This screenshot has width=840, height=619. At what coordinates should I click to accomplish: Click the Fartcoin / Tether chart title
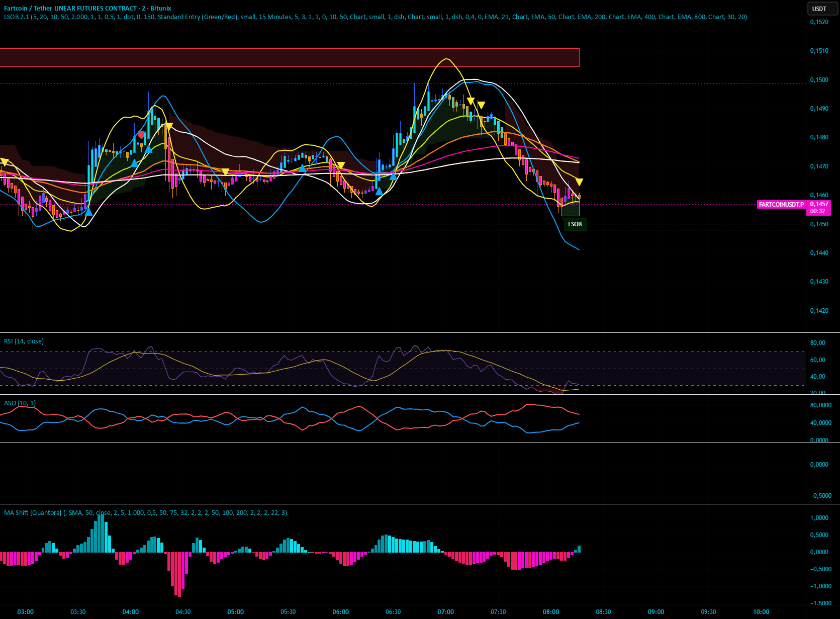[x=87, y=8]
